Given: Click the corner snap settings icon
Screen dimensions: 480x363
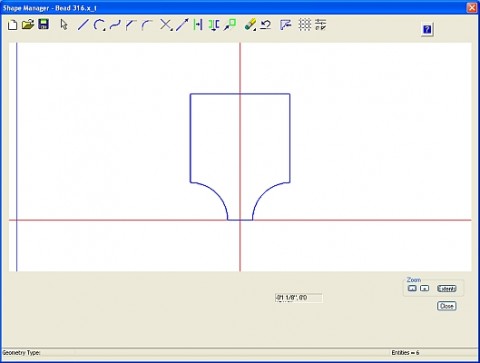Looking at the screenshot, I should (286, 25).
